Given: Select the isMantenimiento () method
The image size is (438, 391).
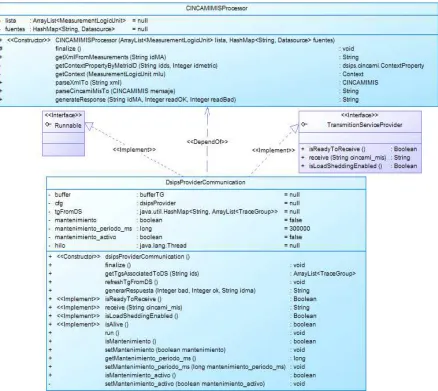Looking at the screenshot, I should click(x=130, y=341).
